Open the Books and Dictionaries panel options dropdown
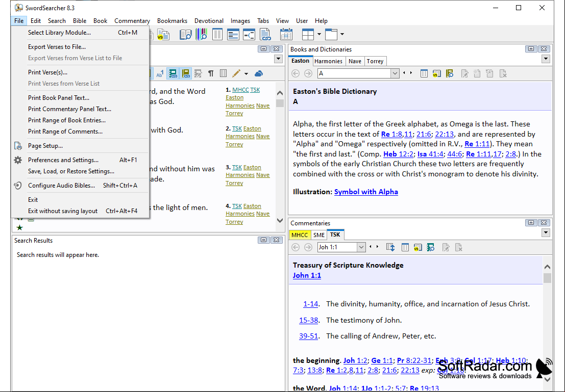This screenshot has width=565, height=392. tap(546, 59)
